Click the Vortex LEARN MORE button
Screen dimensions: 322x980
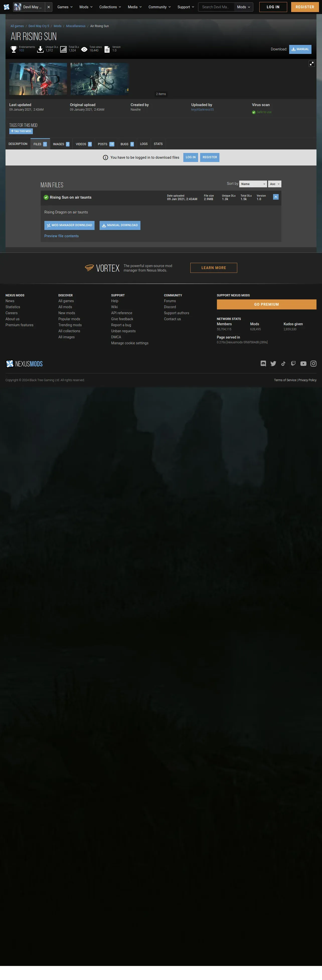[213, 268]
